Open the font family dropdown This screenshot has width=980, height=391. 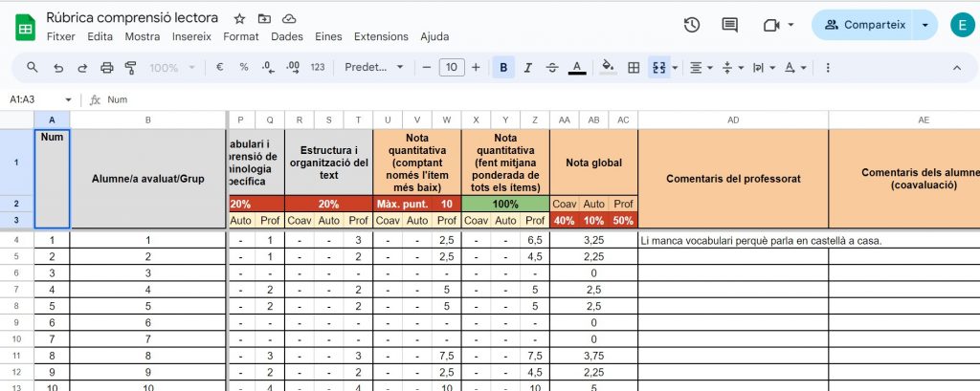(373, 68)
